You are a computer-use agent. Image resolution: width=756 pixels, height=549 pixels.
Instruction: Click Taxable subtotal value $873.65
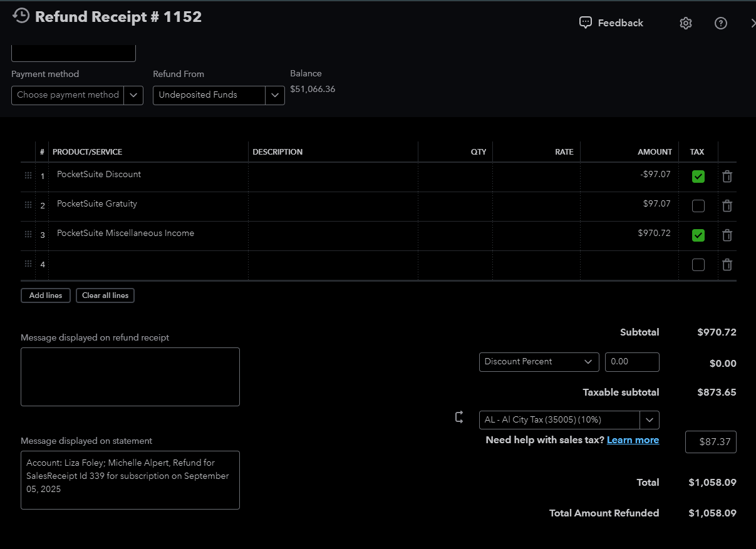point(717,393)
